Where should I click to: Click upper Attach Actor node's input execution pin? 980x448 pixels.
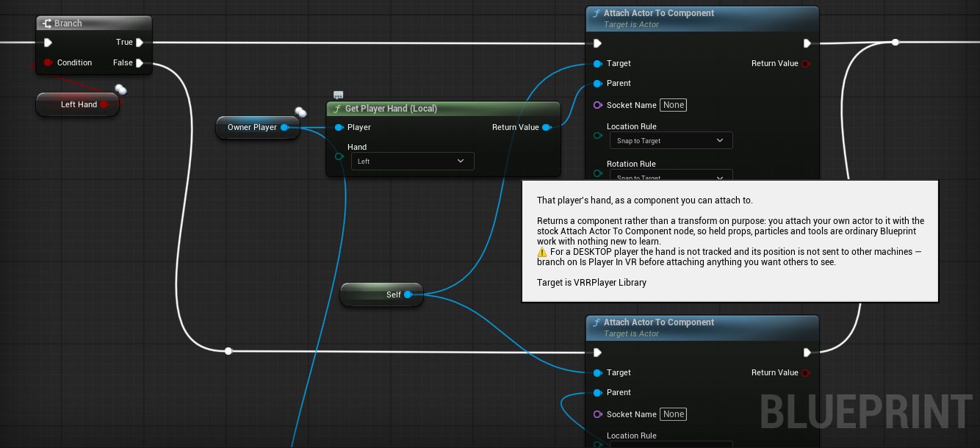[598, 43]
